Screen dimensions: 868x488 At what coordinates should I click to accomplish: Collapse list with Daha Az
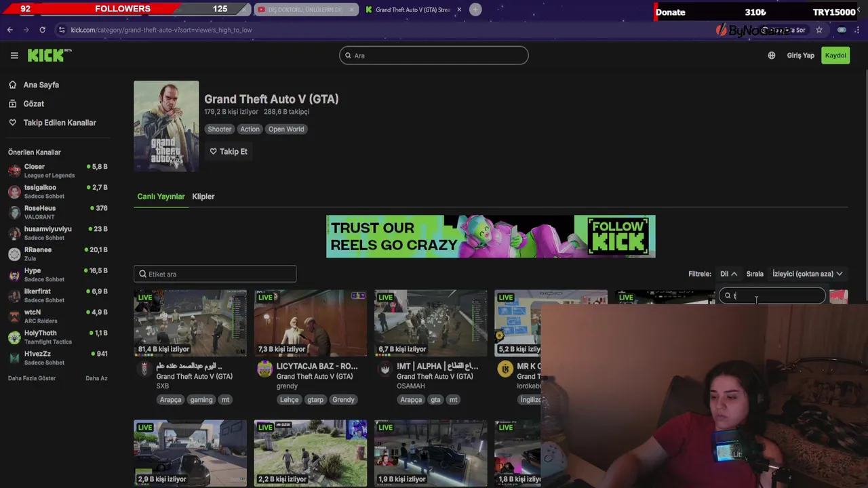point(96,378)
